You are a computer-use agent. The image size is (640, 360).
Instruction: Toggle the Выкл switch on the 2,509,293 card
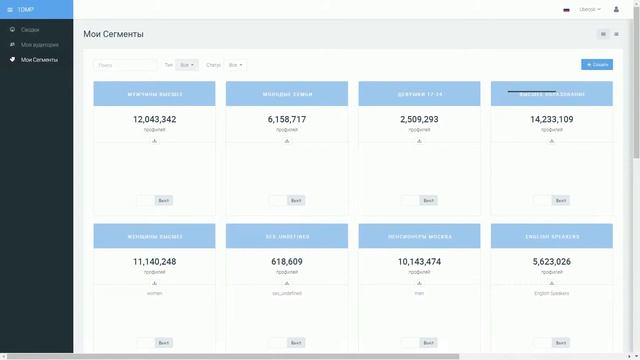click(419, 200)
